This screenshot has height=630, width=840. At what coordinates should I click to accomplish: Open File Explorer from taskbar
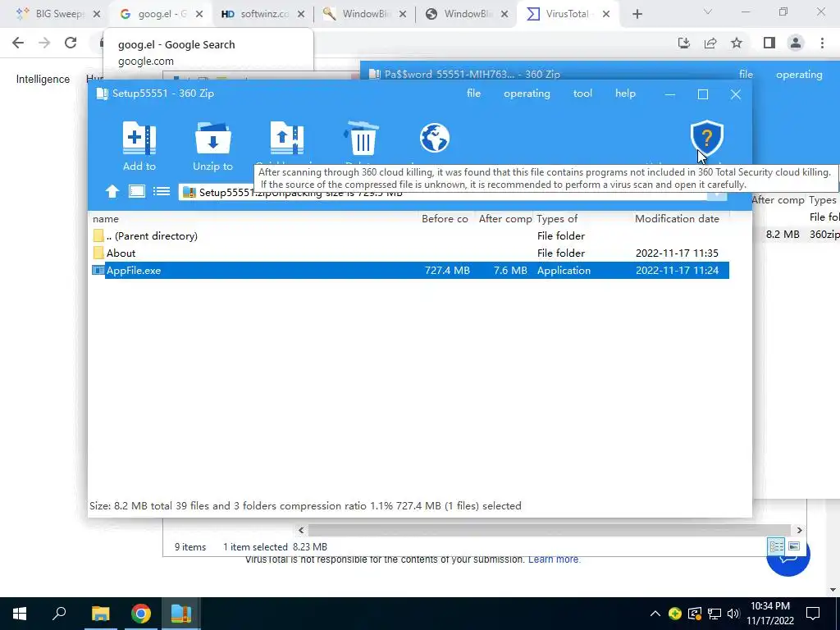point(100,614)
